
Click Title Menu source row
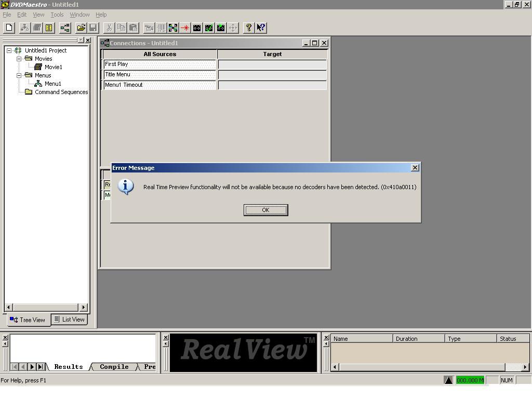(x=159, y=75)
